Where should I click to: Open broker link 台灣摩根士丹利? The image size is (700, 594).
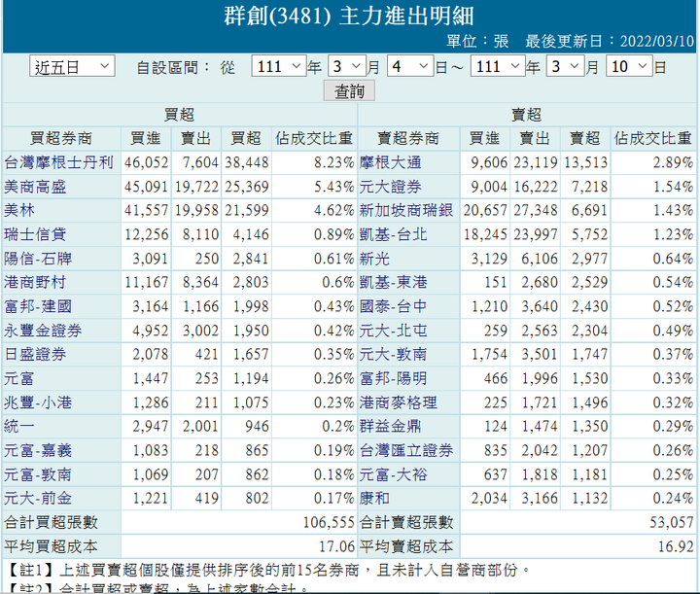click(58, 162)
